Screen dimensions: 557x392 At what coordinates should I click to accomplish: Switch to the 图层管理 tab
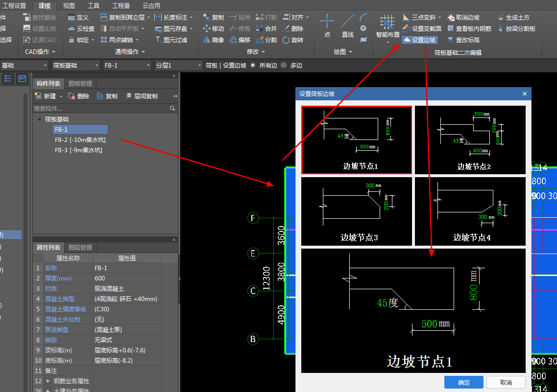(x=80, y=247)
